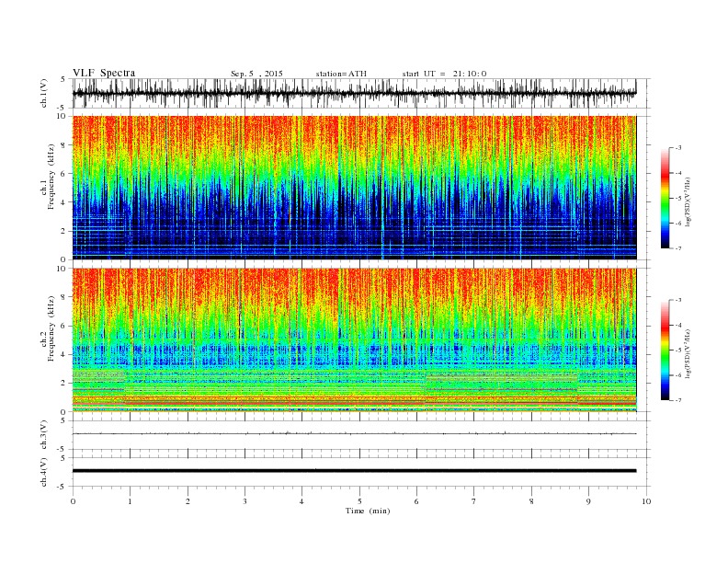Click the ch.2 spectrogram colorbar
728x563 pixels.
[665, 350]
